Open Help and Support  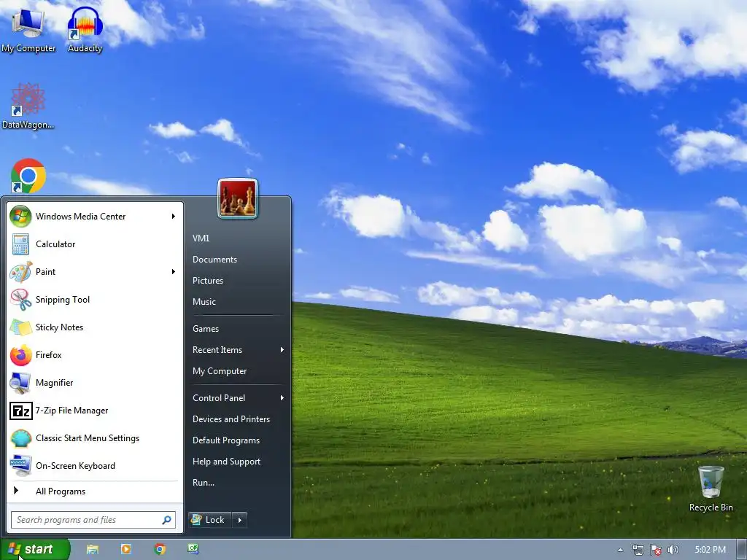226,462
